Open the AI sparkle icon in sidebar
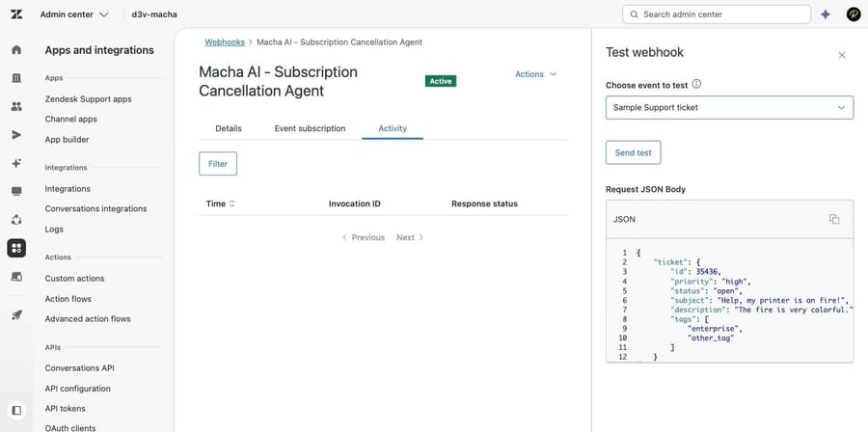The height and width of the screenshot is (432, 868). [x=16, y=163]
